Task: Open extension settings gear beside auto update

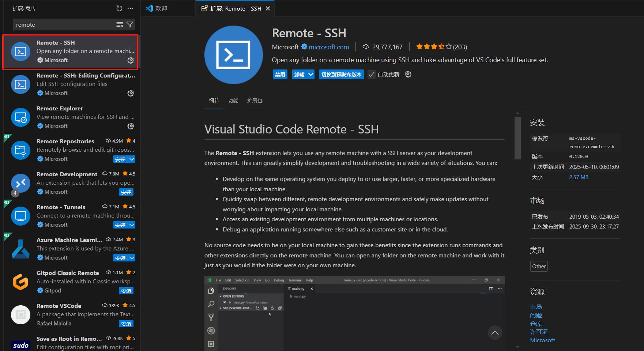Action: 408,74
